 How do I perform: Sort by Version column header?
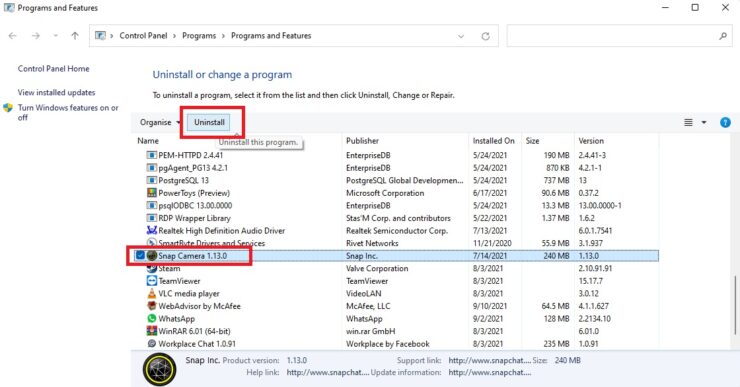click(x=591, y=141)
